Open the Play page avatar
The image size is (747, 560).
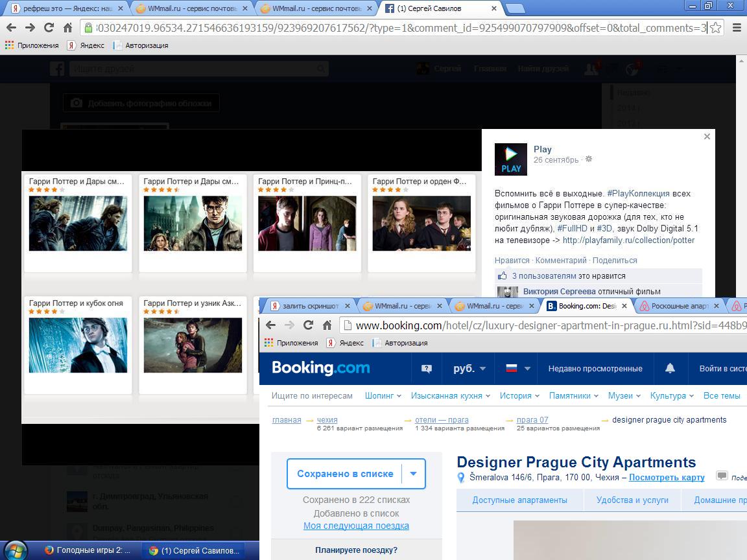(x=511, y=159)
